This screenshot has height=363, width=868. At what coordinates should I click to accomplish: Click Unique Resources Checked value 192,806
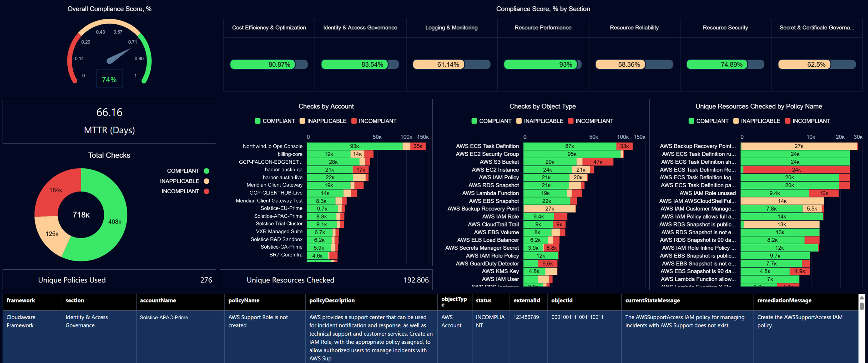416,280
